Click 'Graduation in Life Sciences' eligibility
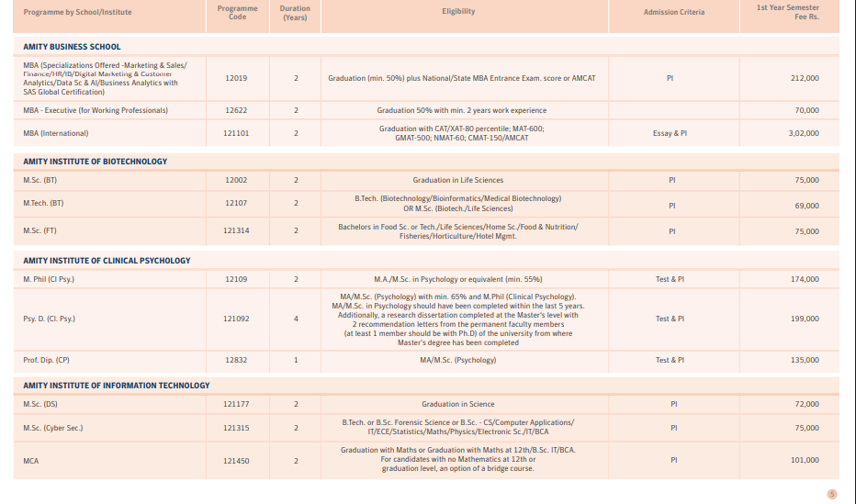856x504 pixels. coord(458,180)
